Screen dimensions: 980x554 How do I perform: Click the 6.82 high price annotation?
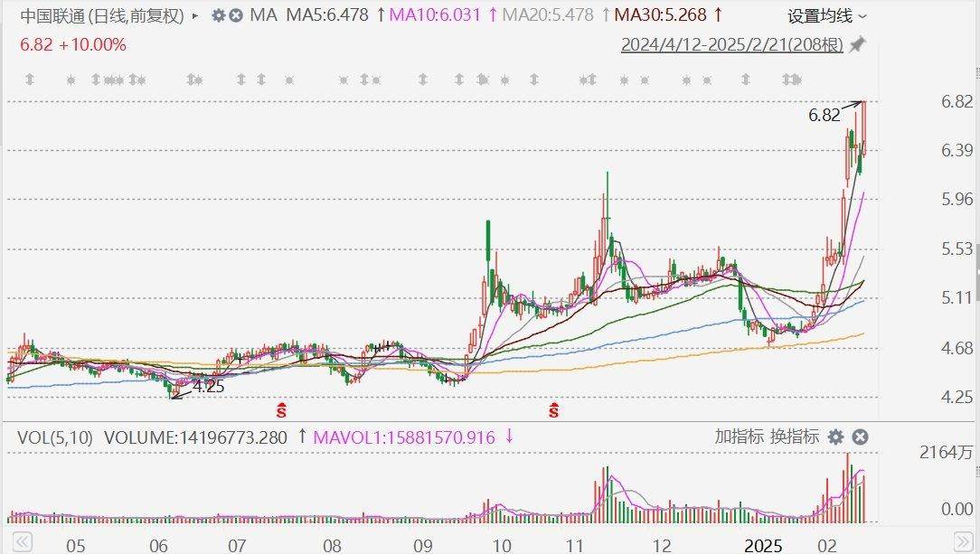click(x=824, y=115)
